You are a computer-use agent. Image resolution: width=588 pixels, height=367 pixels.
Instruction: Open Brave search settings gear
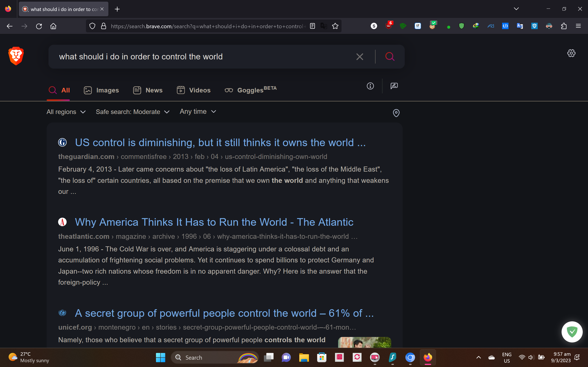coord(571,53)
